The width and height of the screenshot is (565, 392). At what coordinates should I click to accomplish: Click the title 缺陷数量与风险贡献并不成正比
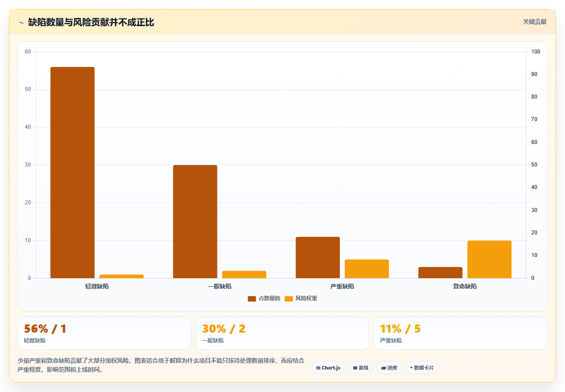point(91,22)
